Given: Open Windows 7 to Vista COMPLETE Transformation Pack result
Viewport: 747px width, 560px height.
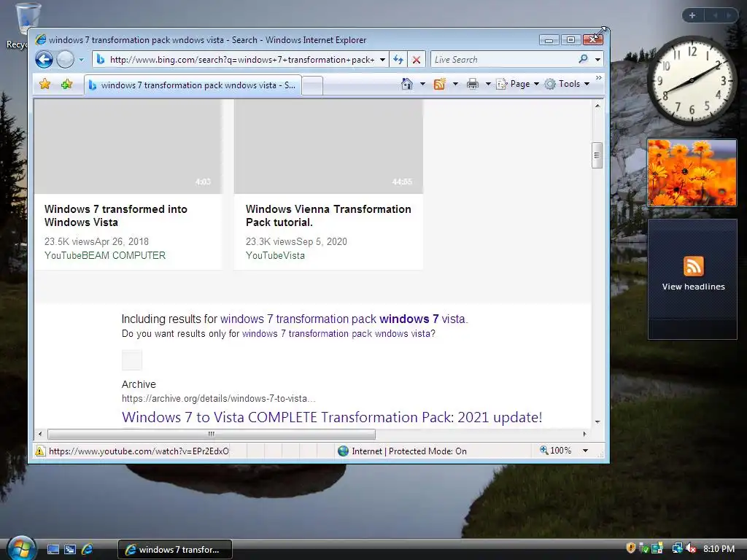Looking at the screenshot, I should click(332, 417).
